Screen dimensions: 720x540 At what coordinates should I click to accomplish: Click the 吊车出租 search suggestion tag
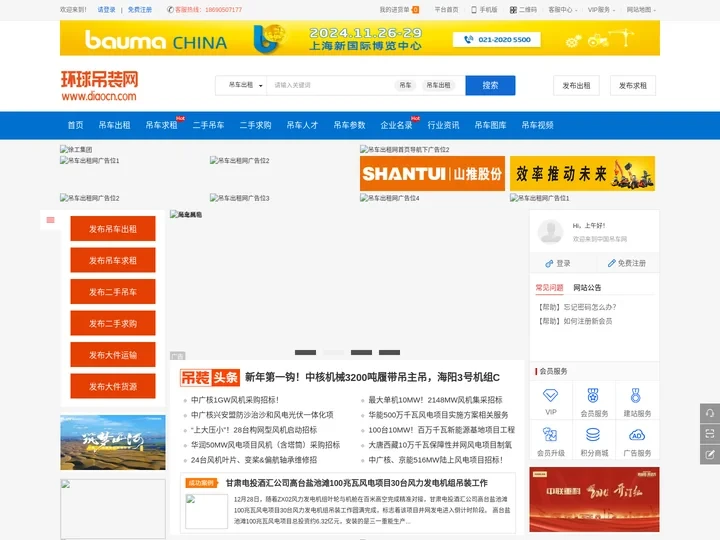[438, 85]
